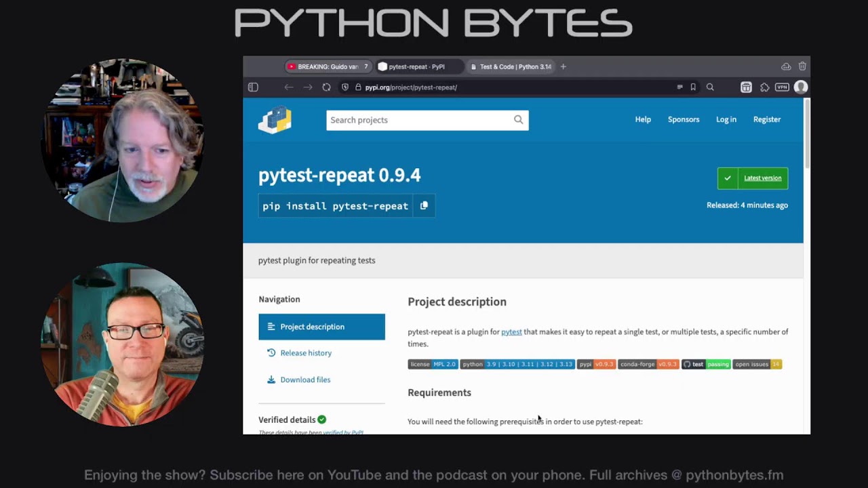Switch to the Test & Code tab

513,66
